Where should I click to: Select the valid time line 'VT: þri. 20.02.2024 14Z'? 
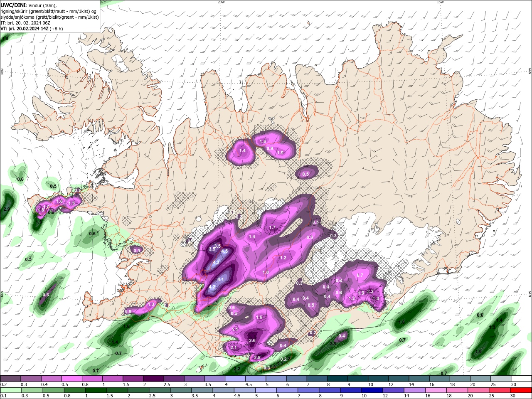pyautogui.click(x=25, y=29)
